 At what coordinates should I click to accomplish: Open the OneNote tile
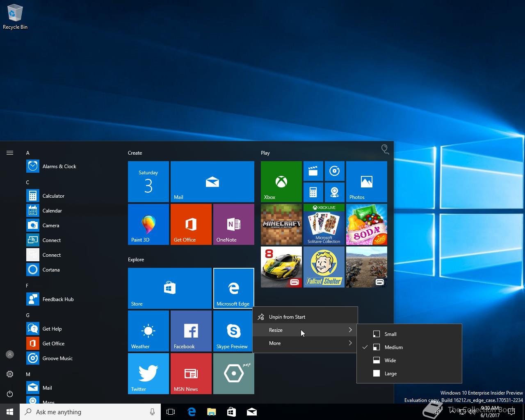(234, 224)
